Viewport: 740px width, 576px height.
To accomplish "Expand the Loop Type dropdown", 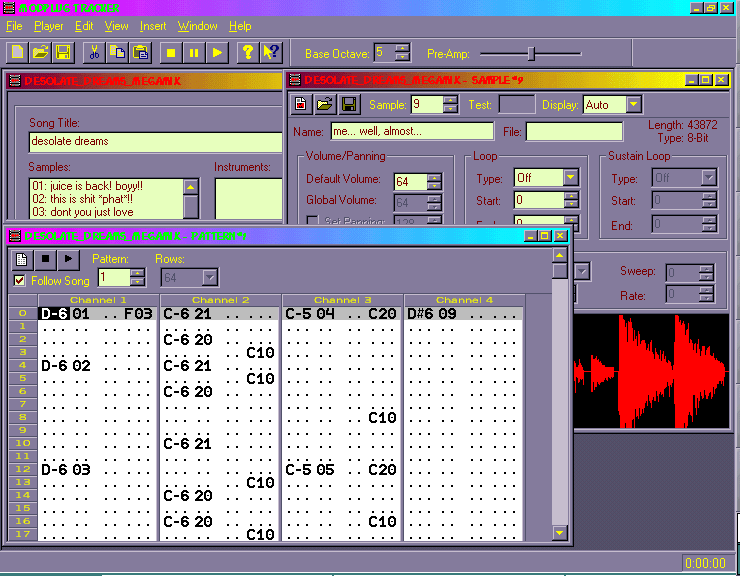I will tap(570, 178).
